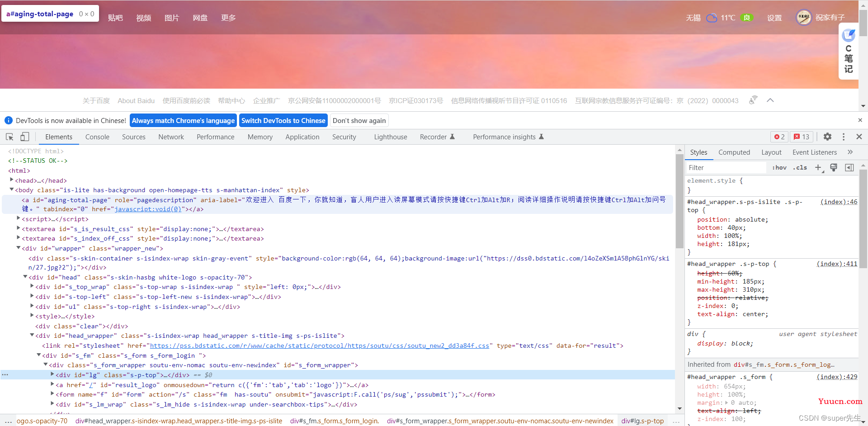Expand the div#u1 node
Viewport: 868px width, 426px height.
[x=32, y=306]
